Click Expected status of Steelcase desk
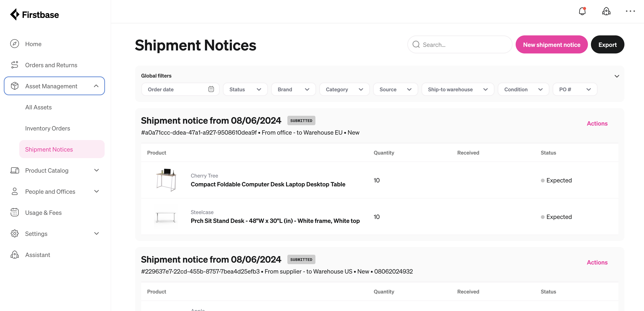The height and width of the screenshot is (311, 644). pyautogui.click(x=556, y=217)
